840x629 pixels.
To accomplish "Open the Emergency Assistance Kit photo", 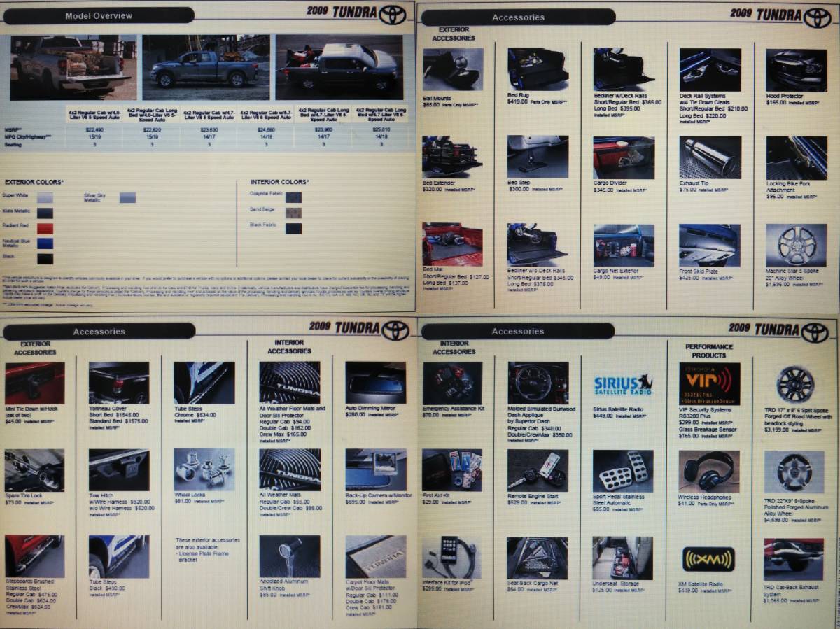I will [x=452, y=383].
